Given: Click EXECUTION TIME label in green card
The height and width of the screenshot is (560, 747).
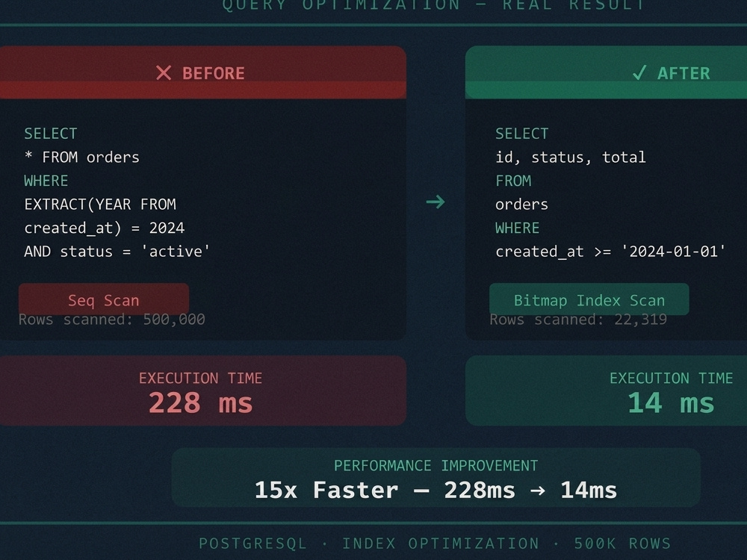Looking at the screenshot, I should [672, 378].
